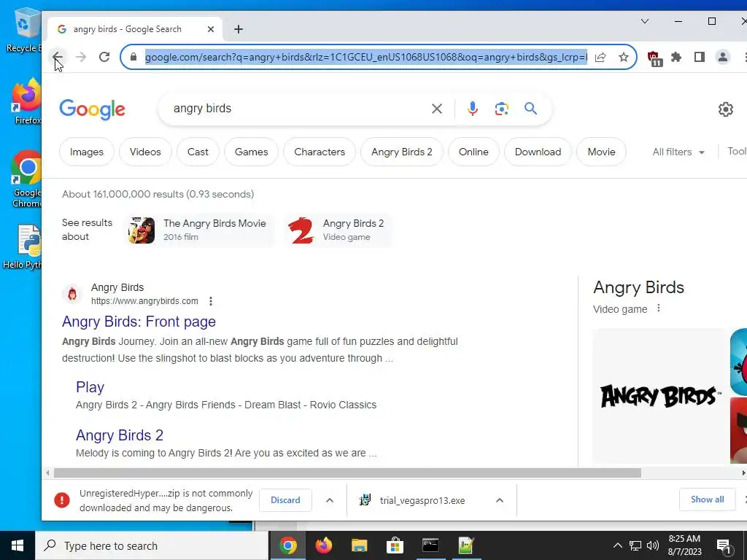This screenshot has height=560, width=747.
Task: Select the Movie filter chip
Action: pos(601,152)
